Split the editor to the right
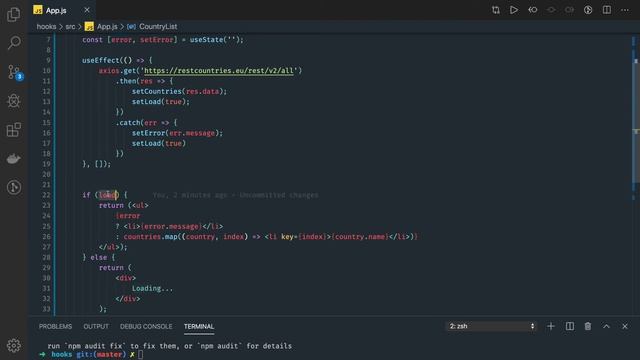The image size is (640, 360). tap(607, 10)
